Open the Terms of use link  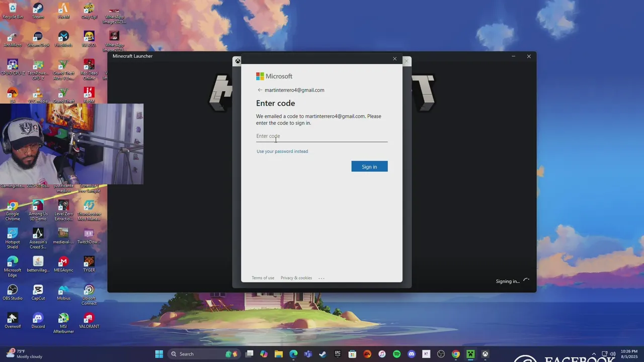coord(263,278)
